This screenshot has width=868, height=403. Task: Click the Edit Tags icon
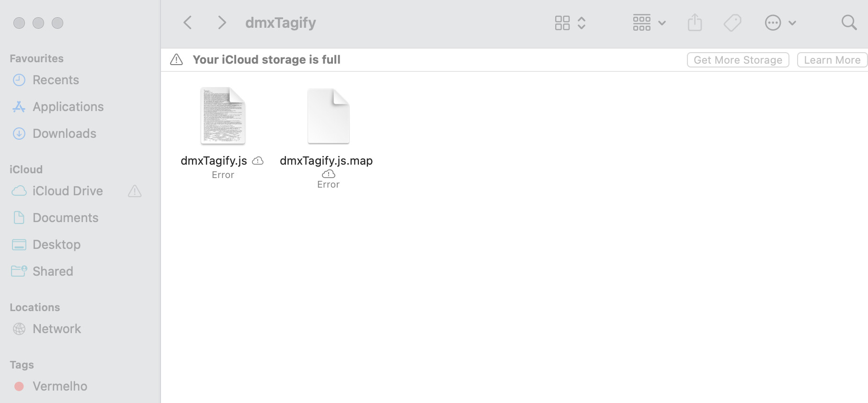[x=732, y=22]
